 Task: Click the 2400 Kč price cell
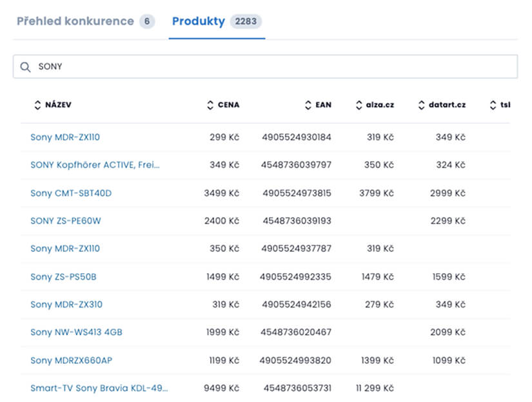point(222,221)
